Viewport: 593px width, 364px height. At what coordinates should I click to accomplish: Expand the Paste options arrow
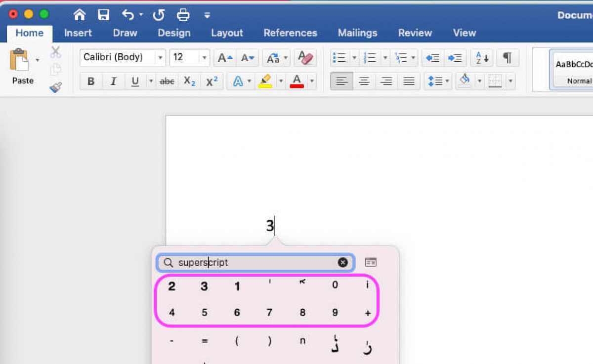tap(38, 60)
